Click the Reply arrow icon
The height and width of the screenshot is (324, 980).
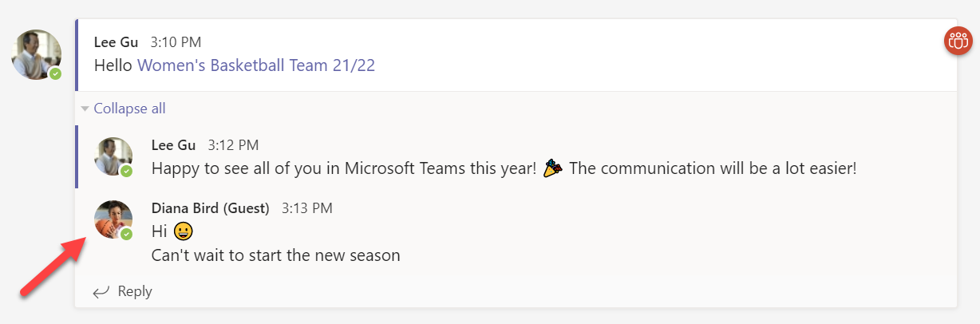click(101, 292)
